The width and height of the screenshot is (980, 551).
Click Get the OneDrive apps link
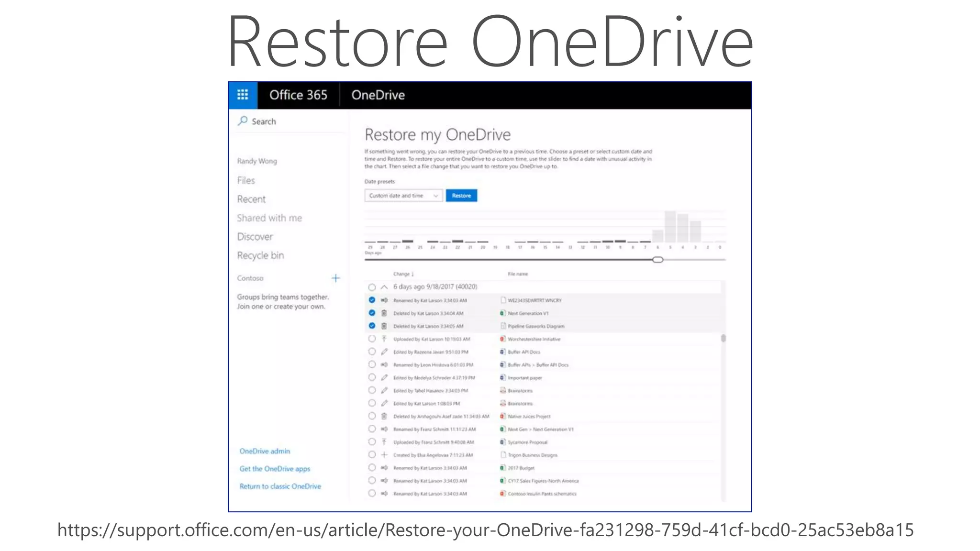coord(275,469)
